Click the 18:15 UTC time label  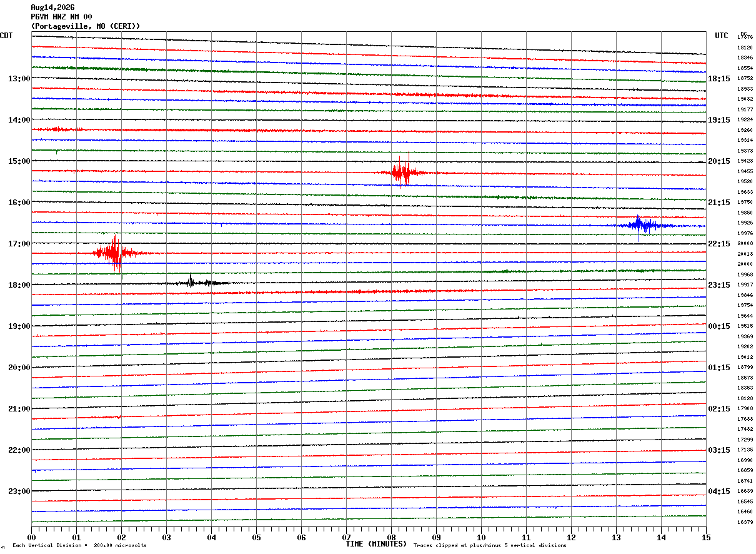click(719, 79)
